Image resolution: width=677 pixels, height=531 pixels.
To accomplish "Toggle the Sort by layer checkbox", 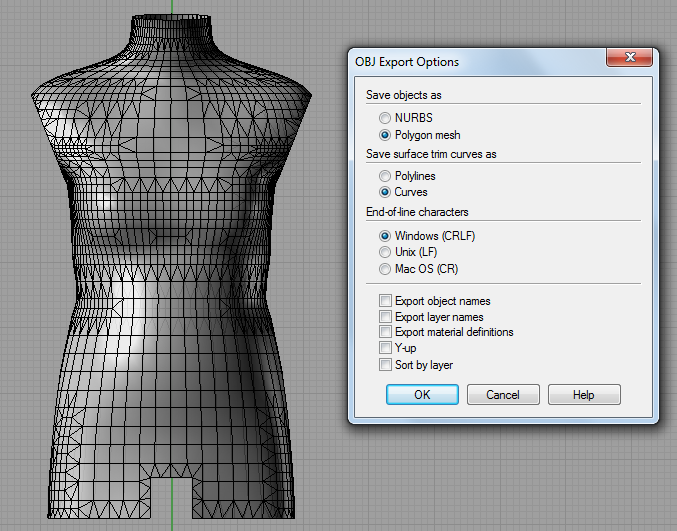I will pyautogui.click(x=385, y=365).
